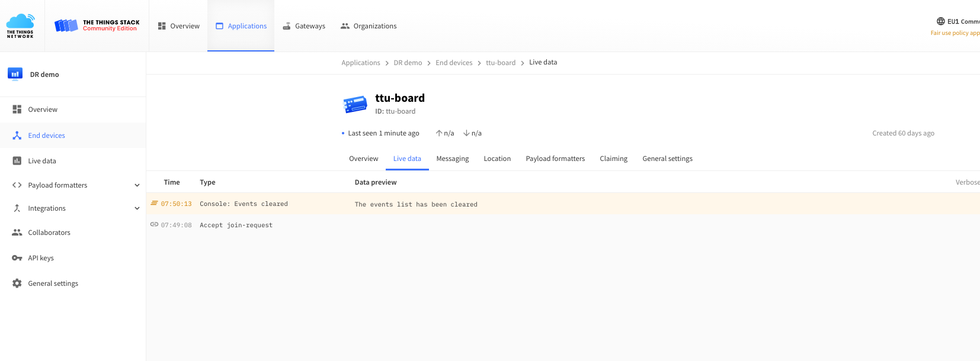Click the General settings gear icon in sidebar

[17, 283]
